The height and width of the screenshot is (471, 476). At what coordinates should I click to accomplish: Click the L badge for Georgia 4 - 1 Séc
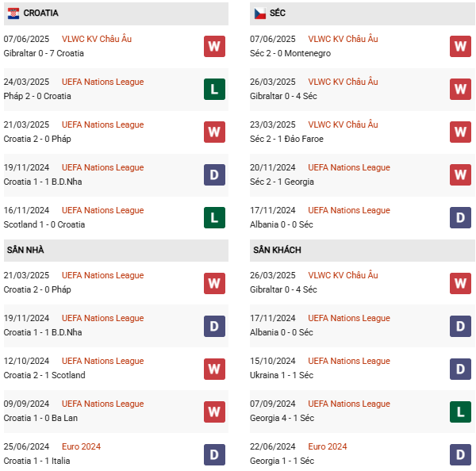pyautogui.click(x=460, y=411)
